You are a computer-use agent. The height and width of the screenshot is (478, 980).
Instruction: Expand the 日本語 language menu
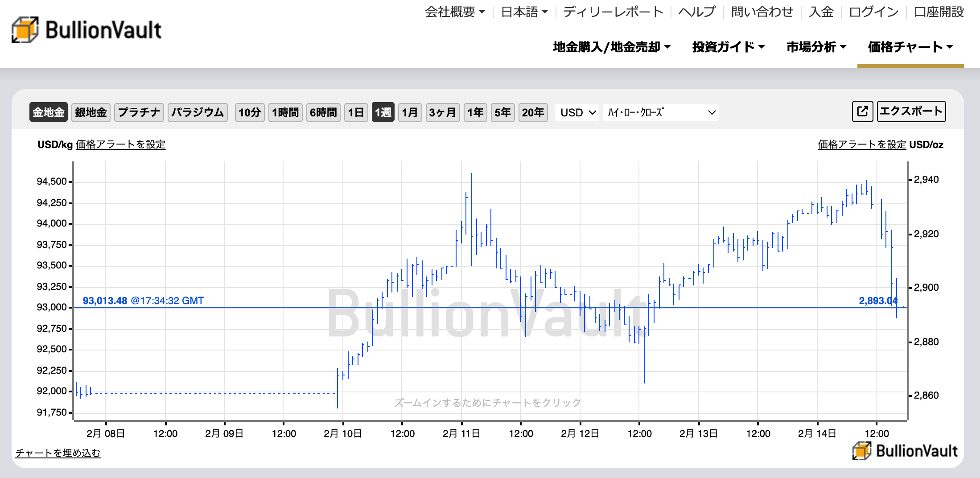tap(524, 12)
